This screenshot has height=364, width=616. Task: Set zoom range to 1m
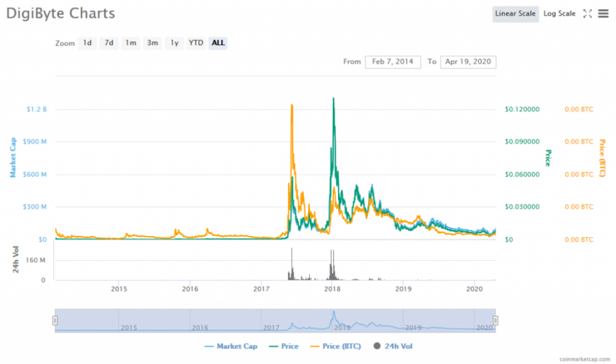click(131, 43)
